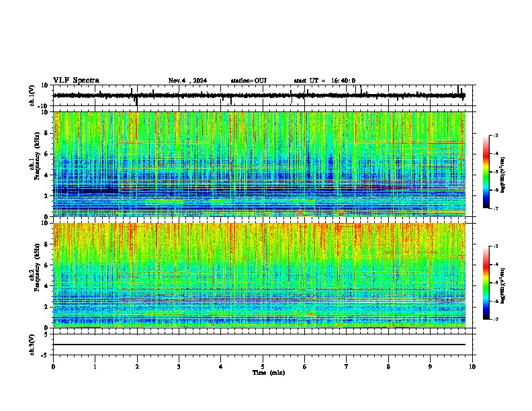Select the "Nov.4 , 2024" date text
The height and width of the screenshot is (411, 532).
pos(187,81)
